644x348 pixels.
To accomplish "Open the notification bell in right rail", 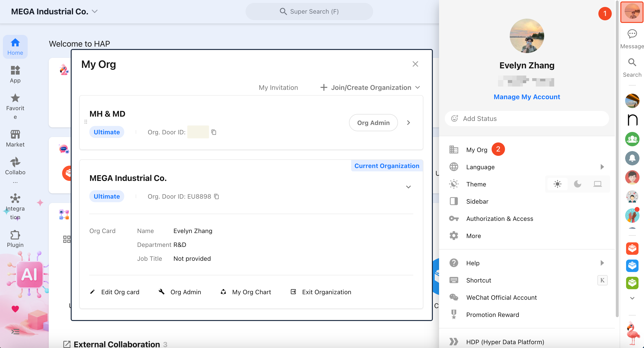I will point(632,158).
